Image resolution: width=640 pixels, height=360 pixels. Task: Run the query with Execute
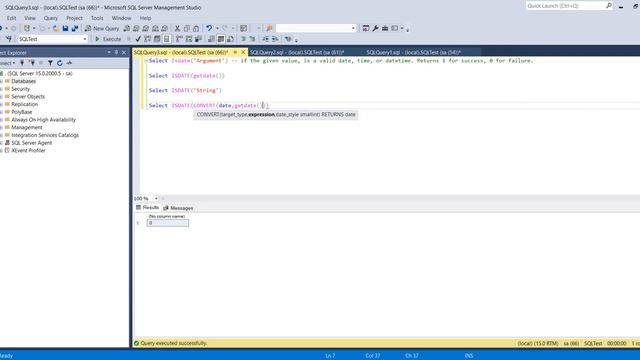[108, 39]
